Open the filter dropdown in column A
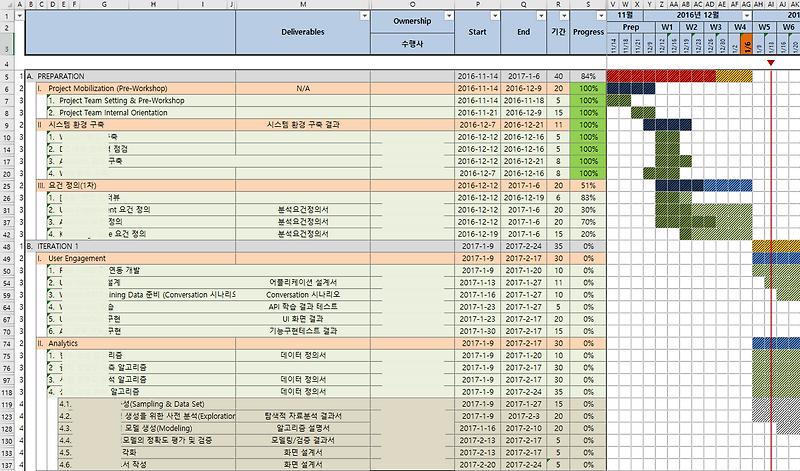800x471 pixels. (x=19, y=16)
